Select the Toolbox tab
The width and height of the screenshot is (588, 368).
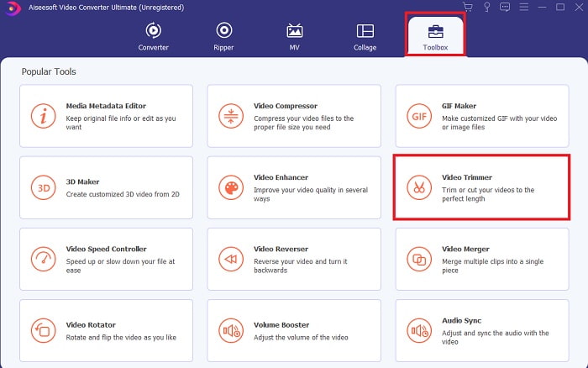coord(435,37)
